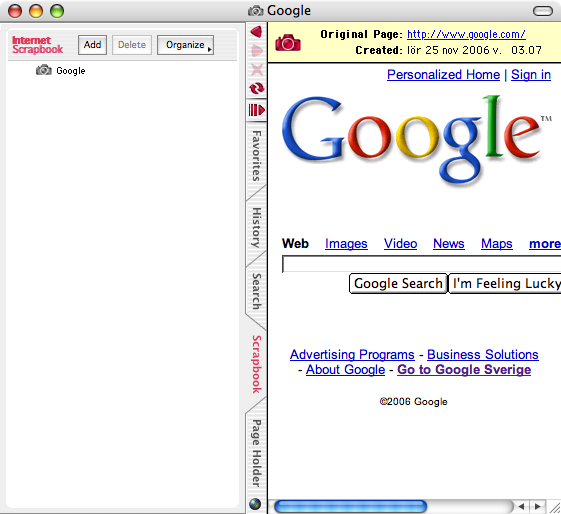Click the Google Search button
561x514 pixels.
[x=398, y=284]
